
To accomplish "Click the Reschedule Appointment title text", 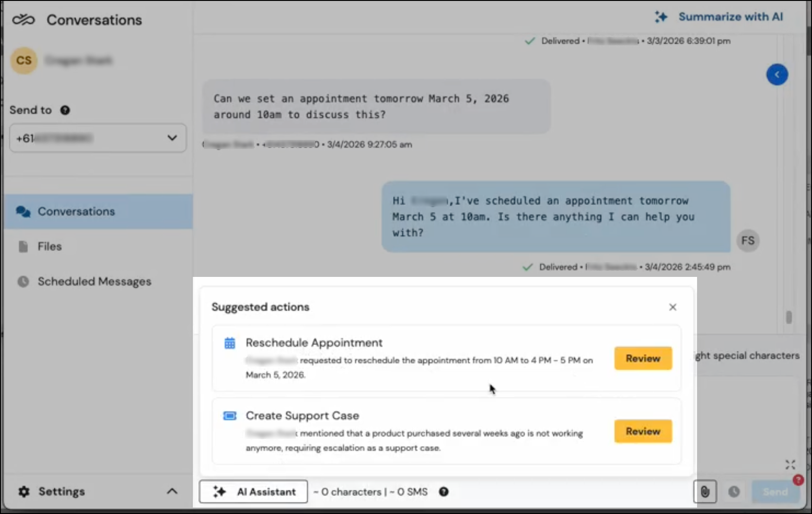I will (314, 343).
